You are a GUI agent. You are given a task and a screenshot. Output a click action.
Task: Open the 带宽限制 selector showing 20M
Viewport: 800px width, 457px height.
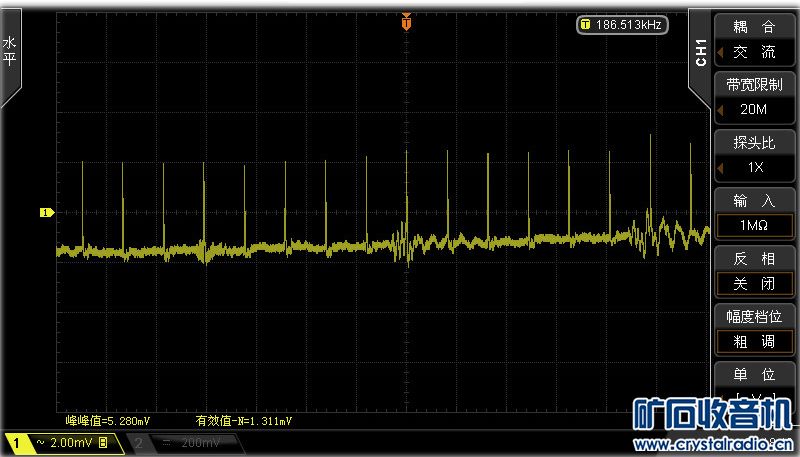coord(753,110)
